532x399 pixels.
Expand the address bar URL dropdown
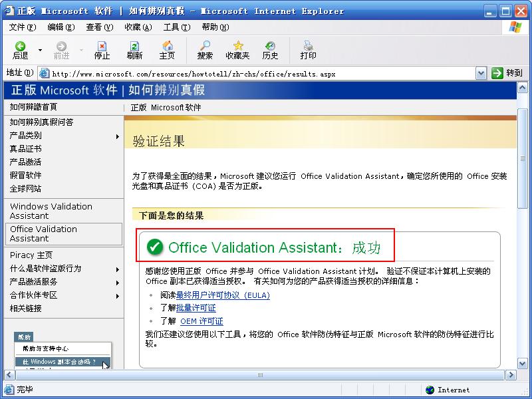point(481,73)
